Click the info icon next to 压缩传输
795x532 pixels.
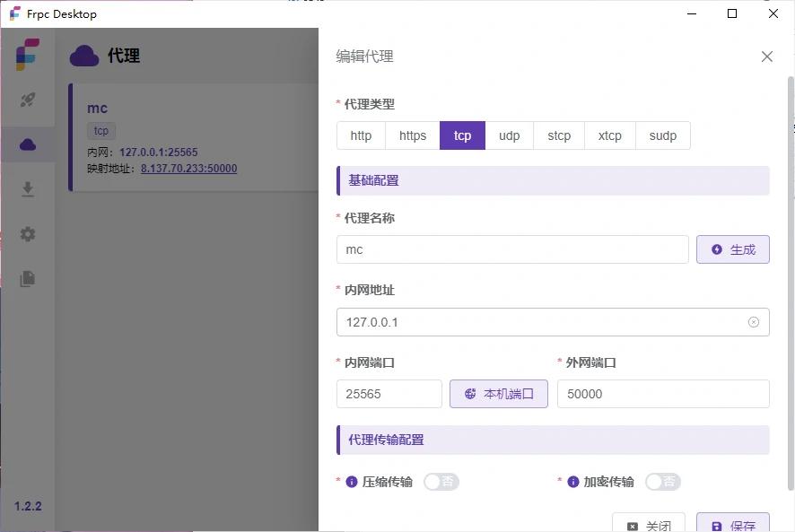click(x=352, y=482)
